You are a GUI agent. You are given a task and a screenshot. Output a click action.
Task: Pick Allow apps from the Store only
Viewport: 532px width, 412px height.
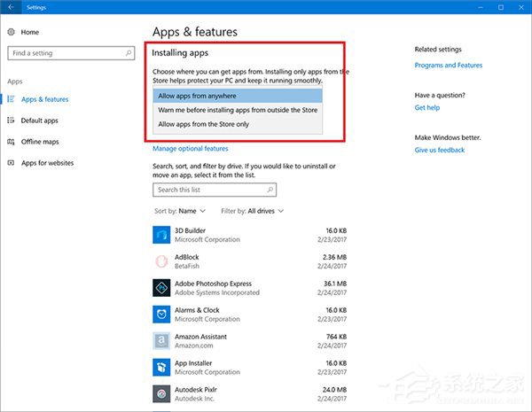(238, 124)
